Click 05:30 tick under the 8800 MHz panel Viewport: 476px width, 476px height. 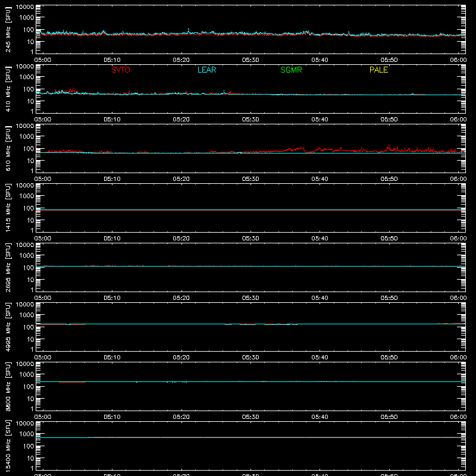pyautogui.click(x=250, y=417)
